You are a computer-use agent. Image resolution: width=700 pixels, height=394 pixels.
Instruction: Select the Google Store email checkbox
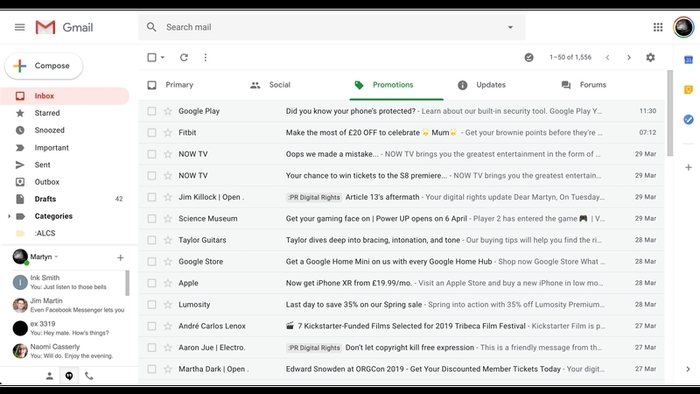[x=152, y=261]
